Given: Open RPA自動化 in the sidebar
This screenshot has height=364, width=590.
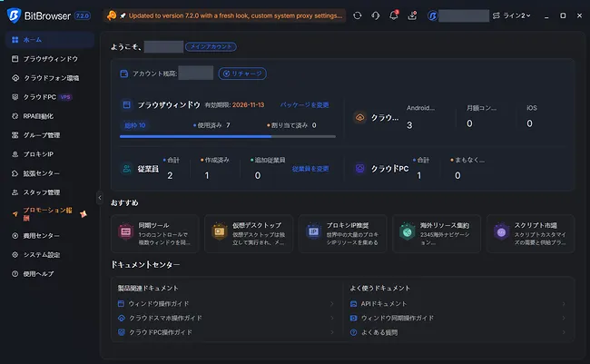Looking at the screenshot, I should [x=50, y=116].
